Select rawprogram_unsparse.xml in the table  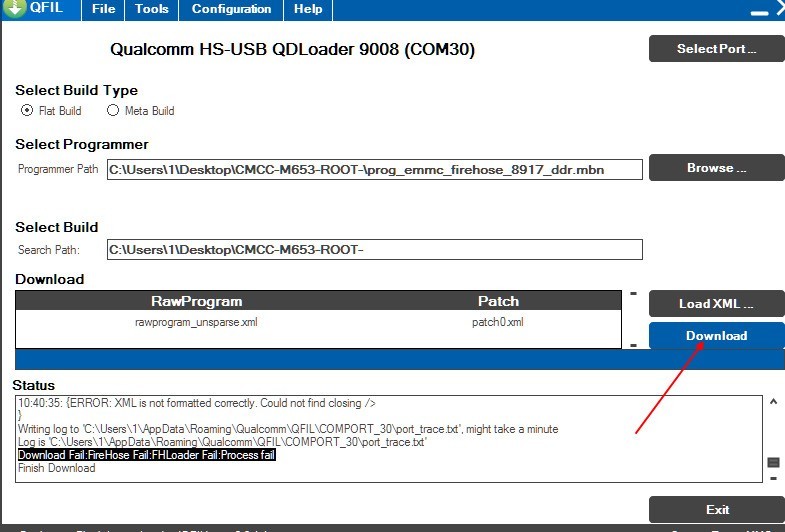[196, 322]
